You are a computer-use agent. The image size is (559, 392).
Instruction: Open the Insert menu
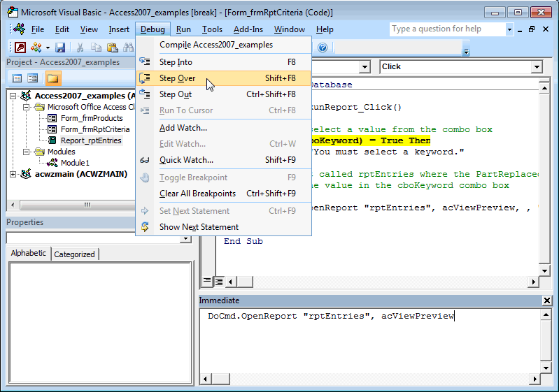[x=119, y=29]
